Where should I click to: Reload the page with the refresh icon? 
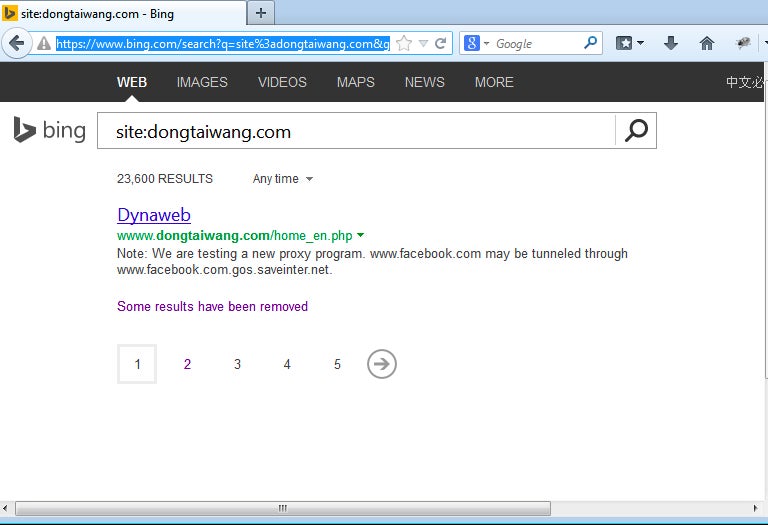[440, 44]
